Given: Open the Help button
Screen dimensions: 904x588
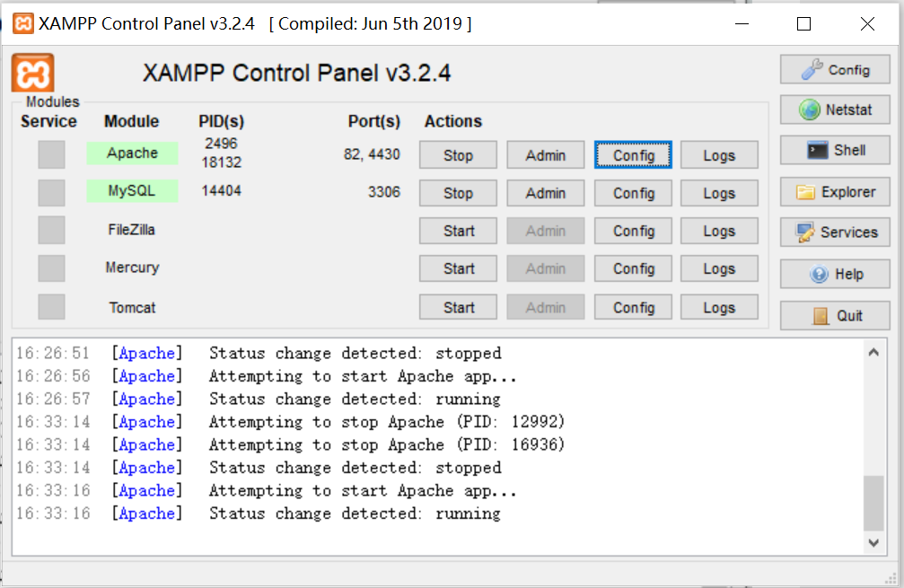Looking at the screenshot, I should pyautogui.click(x=835, y=274).
